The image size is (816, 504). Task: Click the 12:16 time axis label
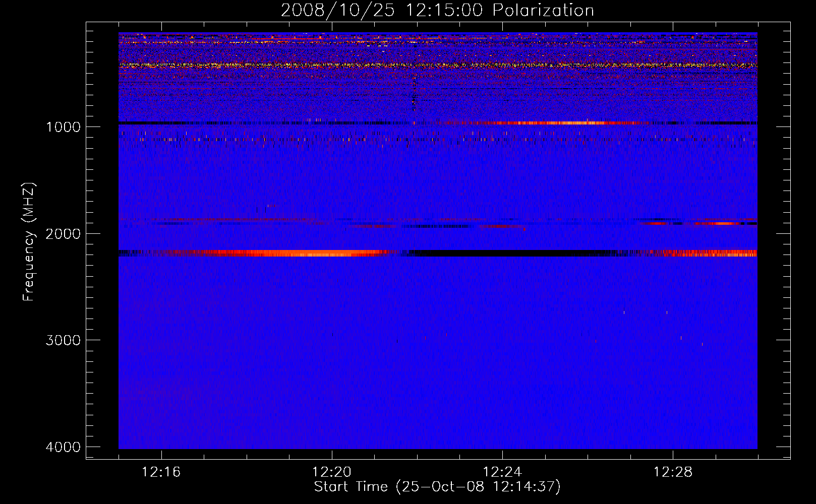pyautogui.click(x=161, y=472)
